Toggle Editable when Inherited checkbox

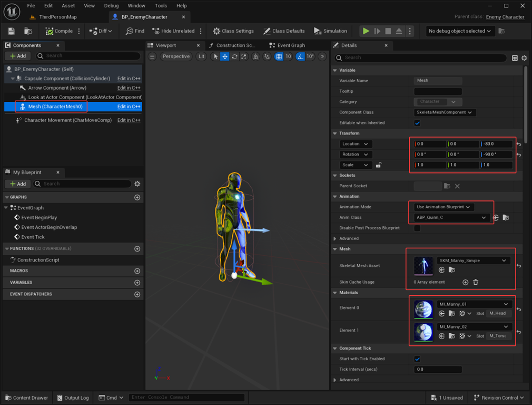(417, 123)
